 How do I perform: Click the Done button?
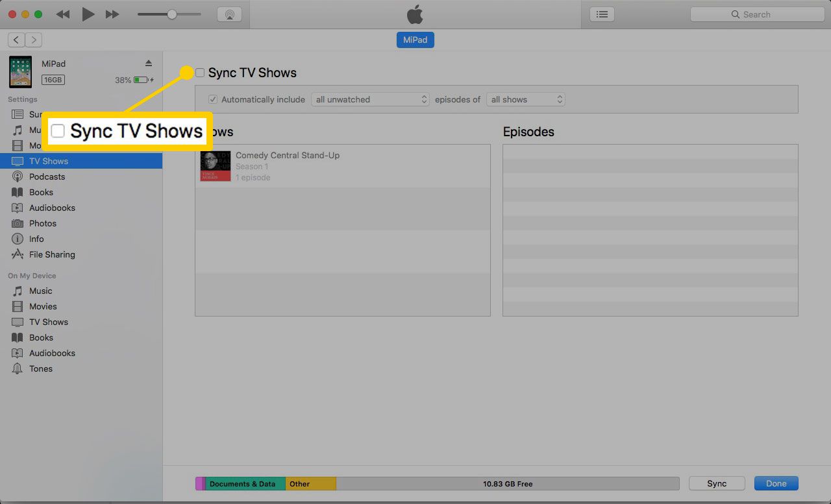pos(776,483)
